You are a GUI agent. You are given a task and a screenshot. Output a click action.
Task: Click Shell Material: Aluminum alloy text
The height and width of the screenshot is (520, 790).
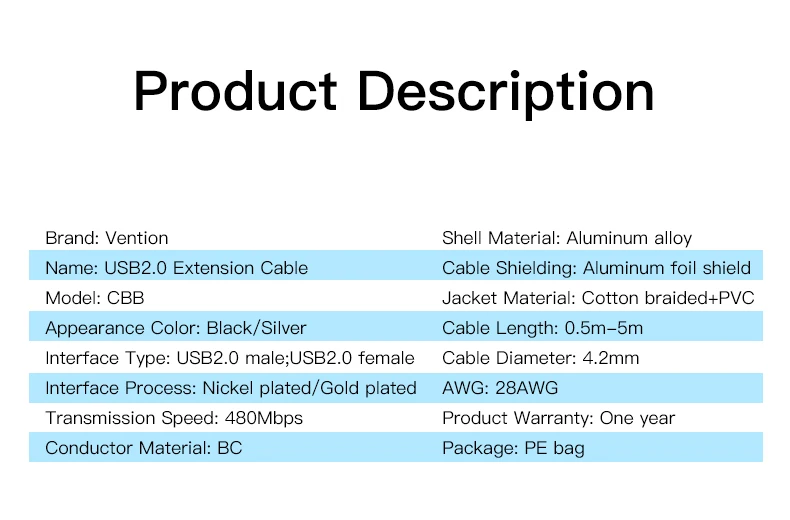coord(567,238)
